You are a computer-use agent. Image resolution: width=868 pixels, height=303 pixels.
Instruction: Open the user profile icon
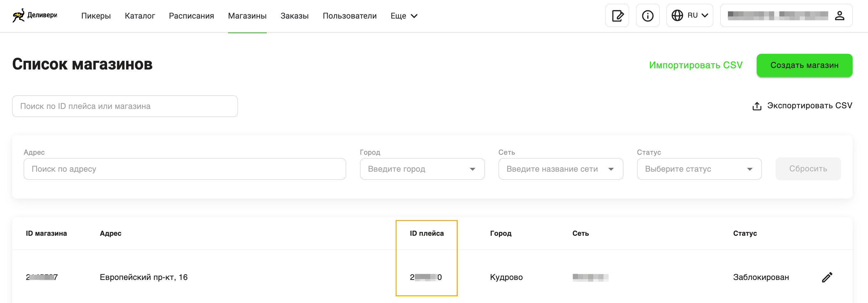[839, 15]
